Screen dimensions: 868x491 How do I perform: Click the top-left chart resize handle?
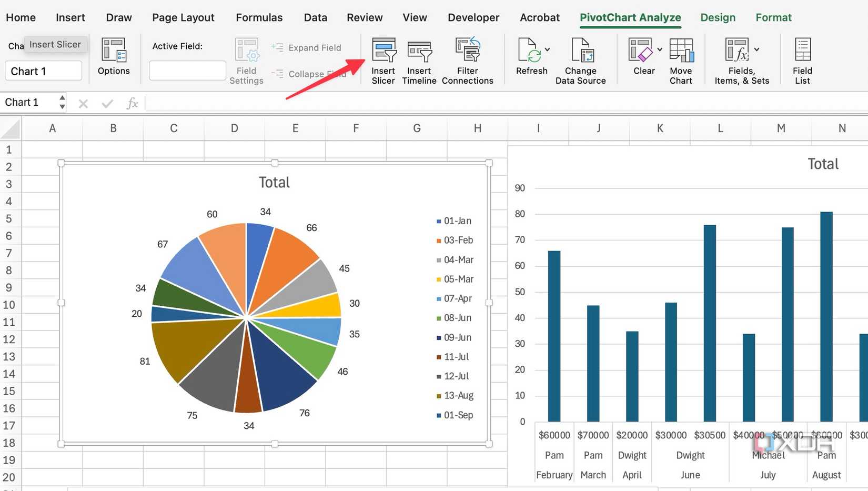pyautogui.click(x=61, y=163)
